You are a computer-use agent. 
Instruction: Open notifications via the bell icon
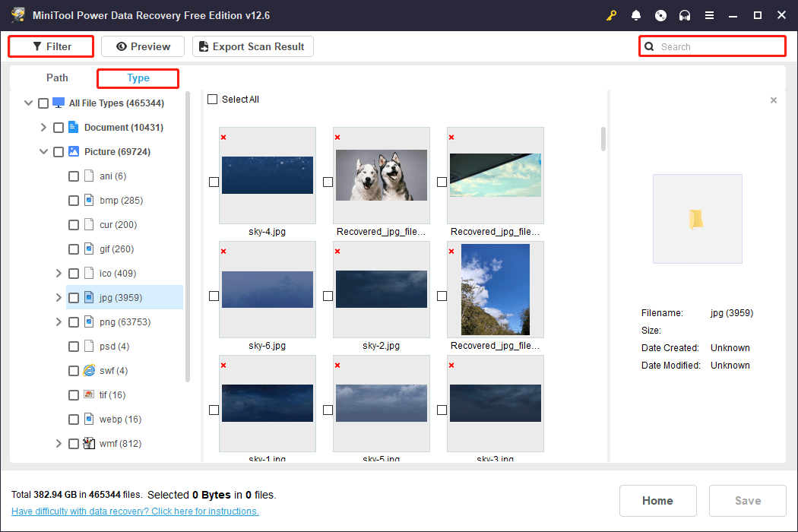[636, 14]
